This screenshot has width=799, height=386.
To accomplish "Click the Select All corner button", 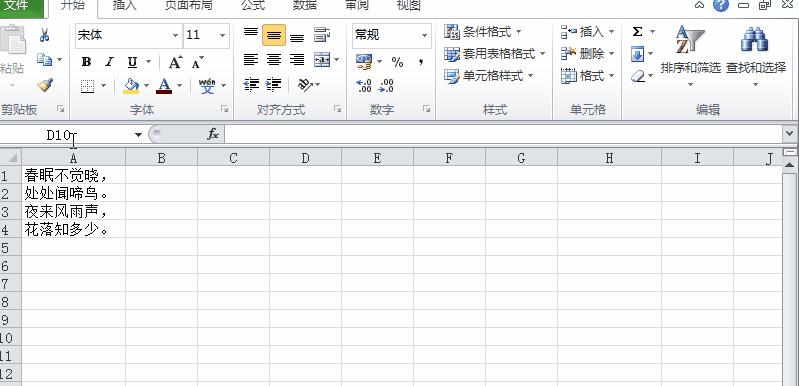I will click(x=11, y=158).
